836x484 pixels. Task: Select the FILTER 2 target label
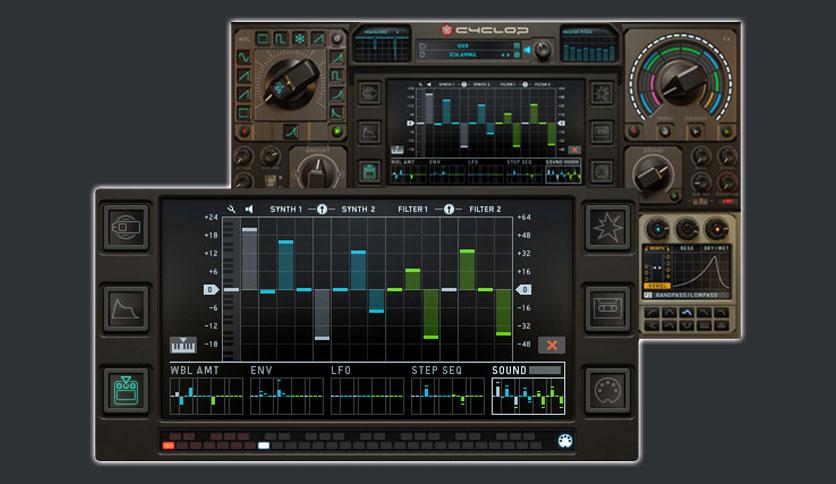coord(485,209)
